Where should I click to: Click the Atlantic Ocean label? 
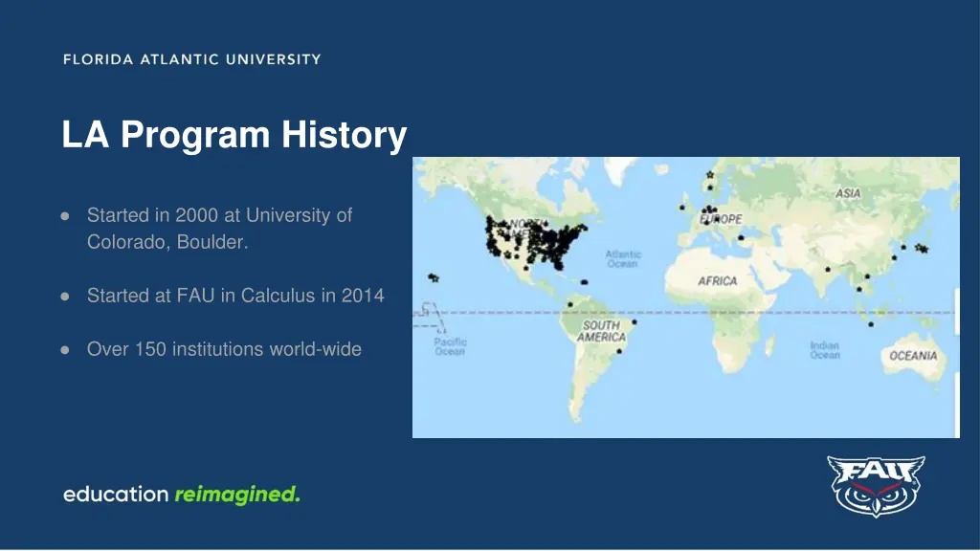click(623, 259)
